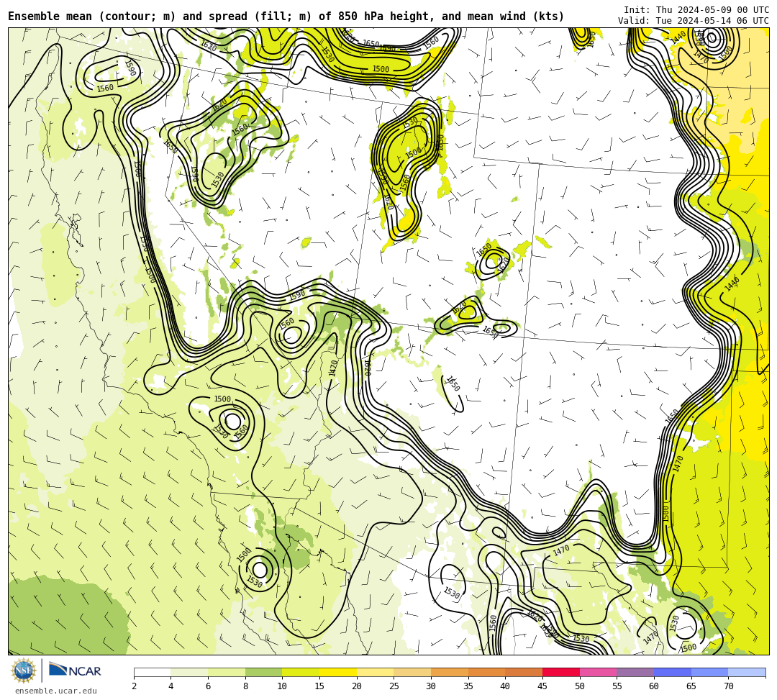Click the NSF logo

click(24, 671)
